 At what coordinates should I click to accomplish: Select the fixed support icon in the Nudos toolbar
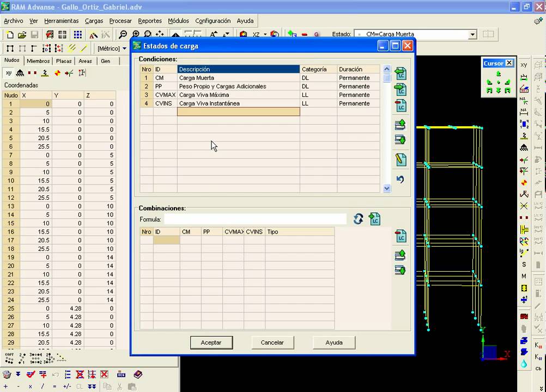pyautogui.click(x=20, y=73)
